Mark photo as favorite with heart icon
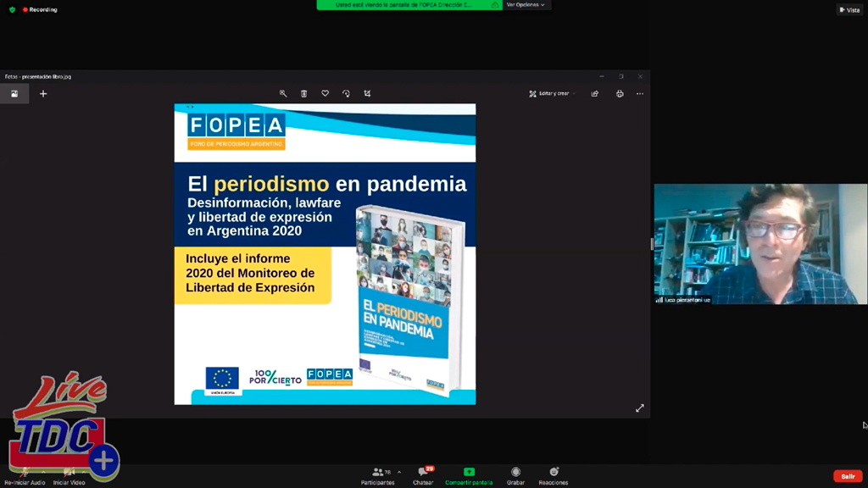 325,93
